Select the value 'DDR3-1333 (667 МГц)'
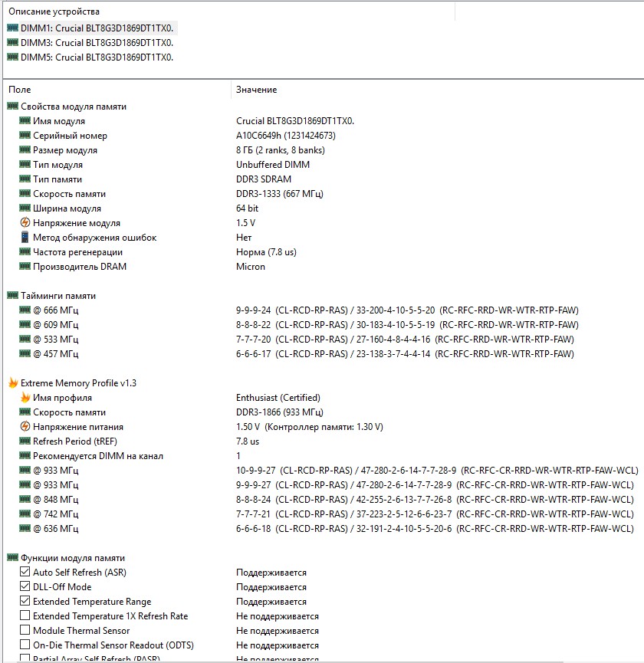Screen dimensions: 644x663 click(280, 194)
